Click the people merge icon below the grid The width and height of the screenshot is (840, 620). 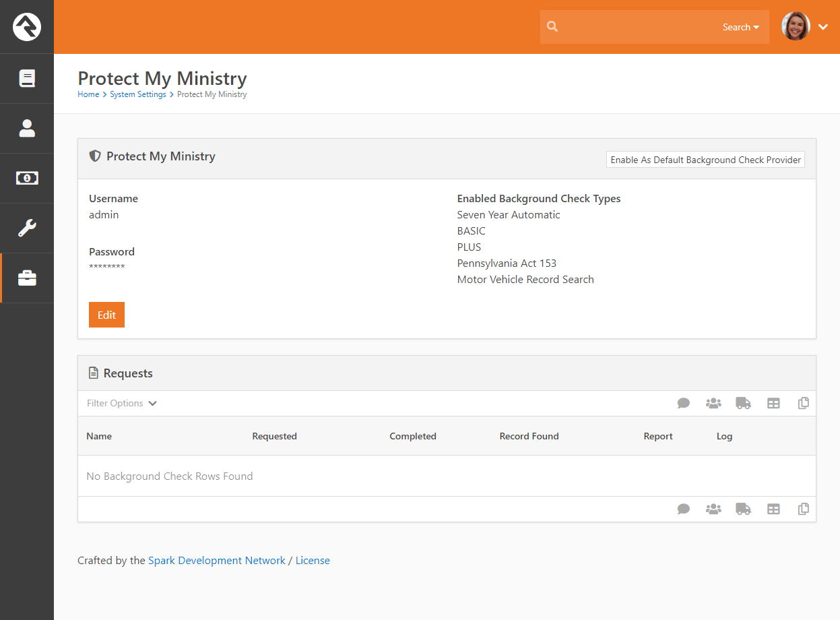713,509
